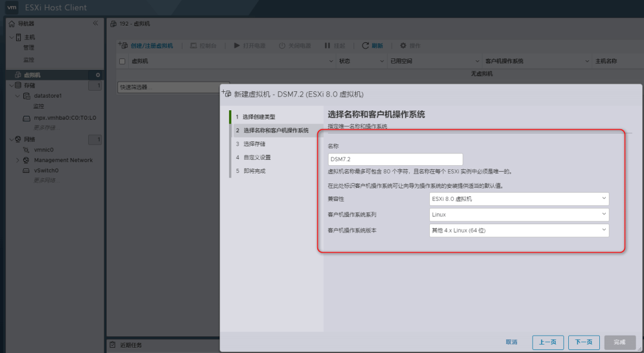Click the vmnic0 adapter icon
Image resolution: width=644 pixels, height=353 pixels.
(x=26, y=150)
